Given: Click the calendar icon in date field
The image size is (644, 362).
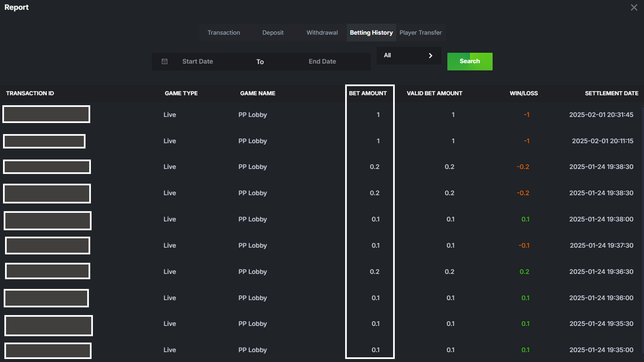Looking at the screenshot, I should pos(164,61).
